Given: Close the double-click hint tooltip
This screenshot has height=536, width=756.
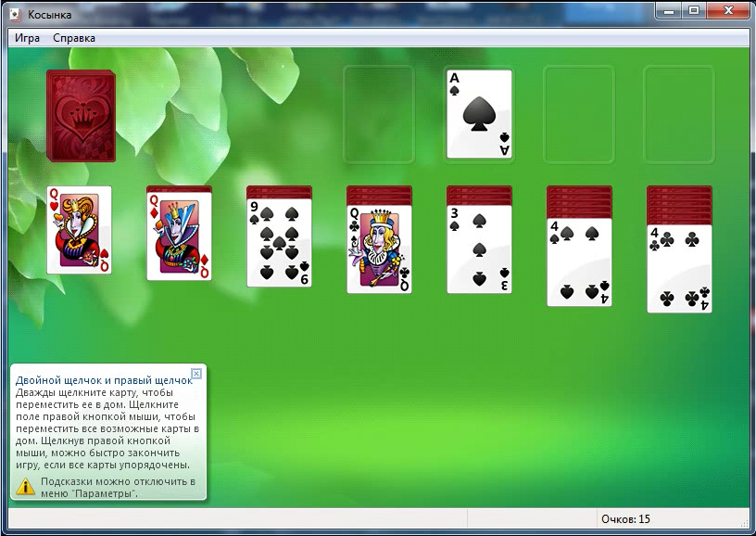Looking at the screenshot, I should click(196, 374).
